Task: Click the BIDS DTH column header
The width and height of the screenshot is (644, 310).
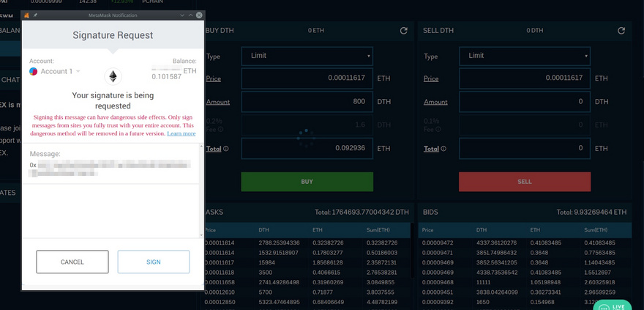Action: point(482,230)
